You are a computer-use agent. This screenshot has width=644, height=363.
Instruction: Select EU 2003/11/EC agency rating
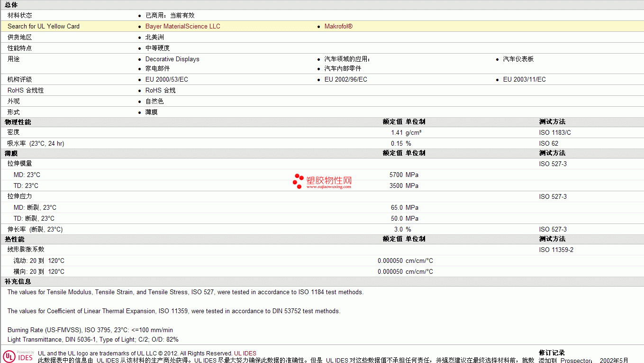pos(525,79)
